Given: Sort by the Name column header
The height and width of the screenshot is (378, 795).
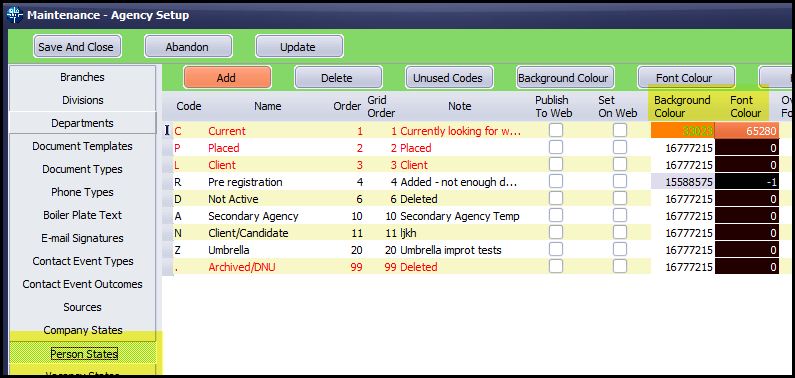Looking at the screenshot, I should click(268, 106).
